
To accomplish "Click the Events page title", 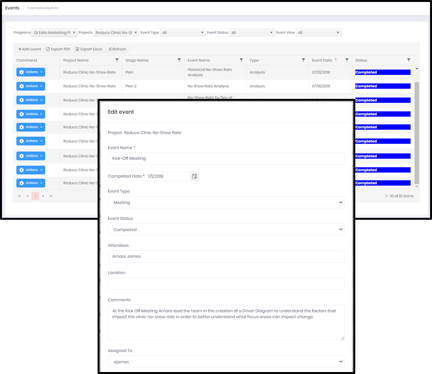I will click(12, 8).
